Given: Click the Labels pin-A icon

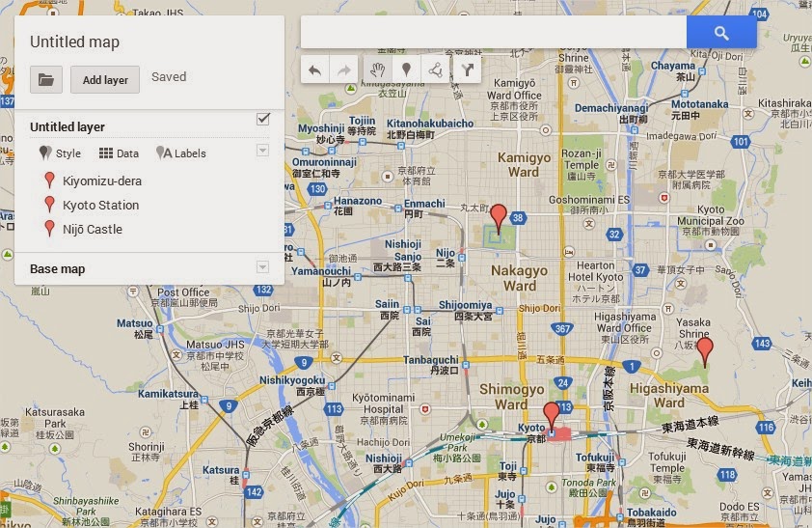Looking at the screenshot, I should click(x=164, y=153).
